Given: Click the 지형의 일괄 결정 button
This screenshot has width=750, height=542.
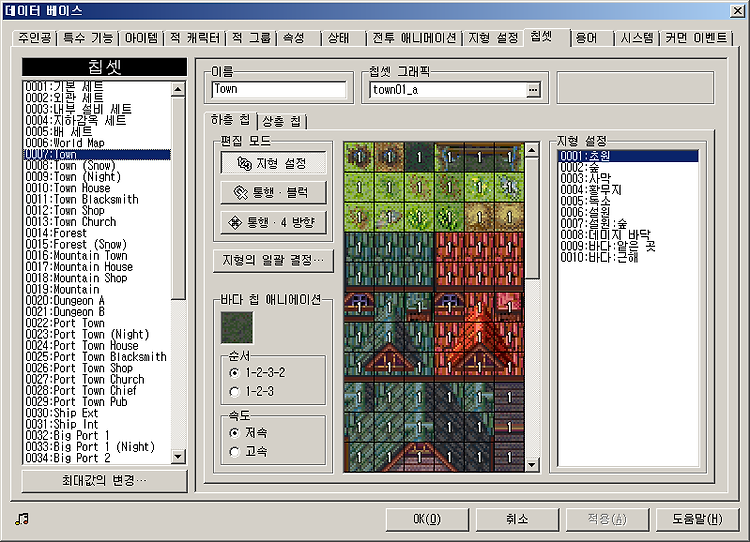Looking at the screenshot, I should pos(273,261).
